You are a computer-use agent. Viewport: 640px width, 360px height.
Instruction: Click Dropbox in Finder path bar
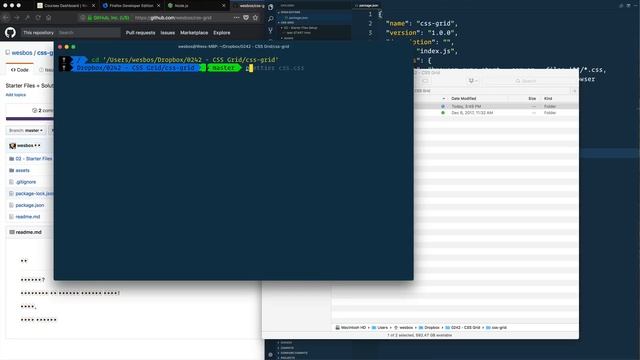tap(429, 328)
